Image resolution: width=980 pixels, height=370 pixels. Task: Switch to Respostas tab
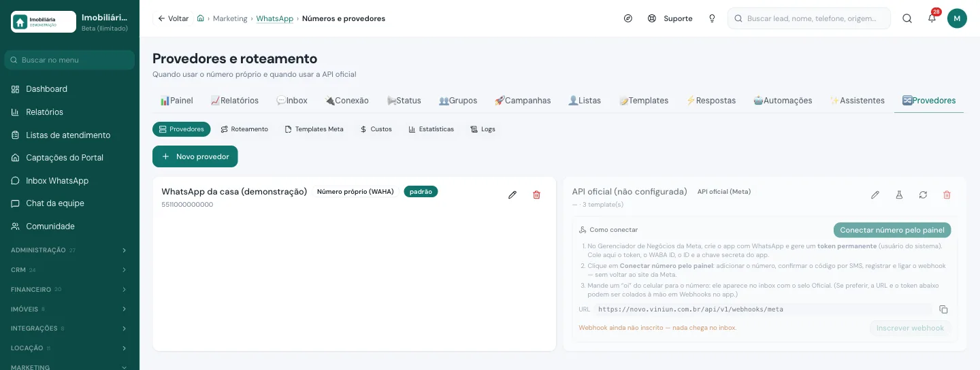pyautogui.click(x=711, y=101)
